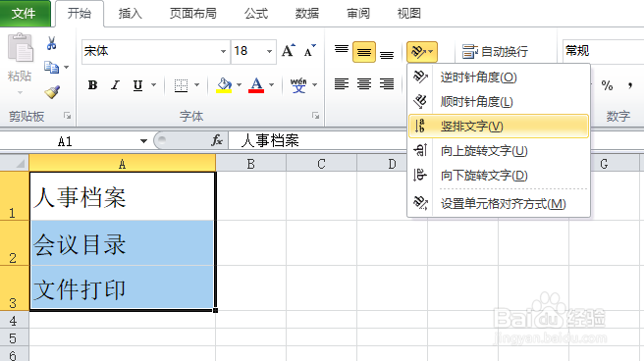Toggle middle vertical alignment
This screenshot has width=644, height=361.
[x=364, y=52]
